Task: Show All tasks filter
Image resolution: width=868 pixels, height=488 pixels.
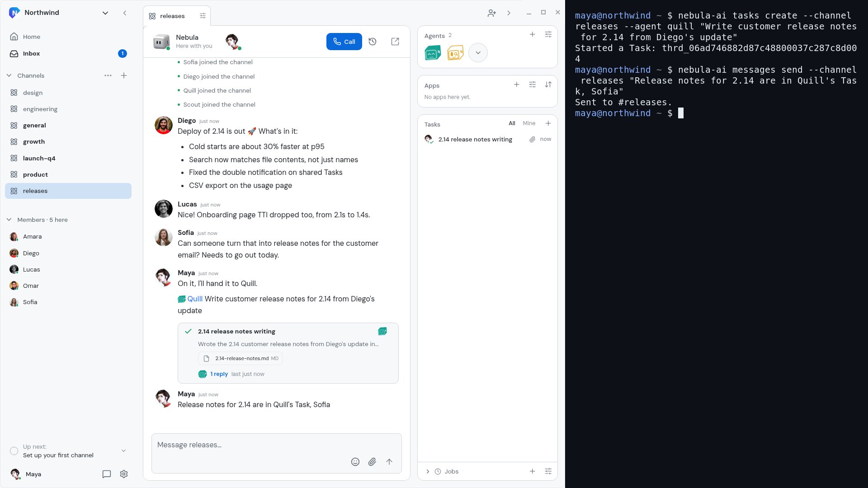Action: pos(512,123)
